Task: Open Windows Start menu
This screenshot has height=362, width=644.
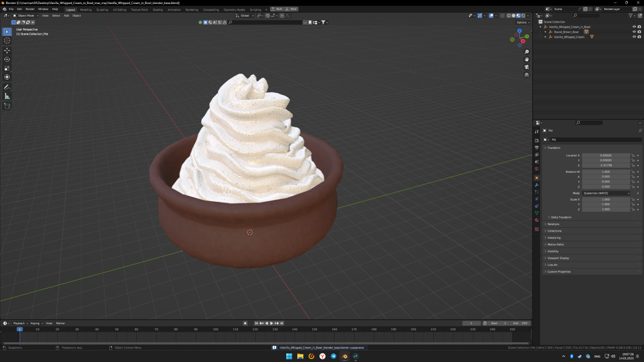Action: click(289, 356)
